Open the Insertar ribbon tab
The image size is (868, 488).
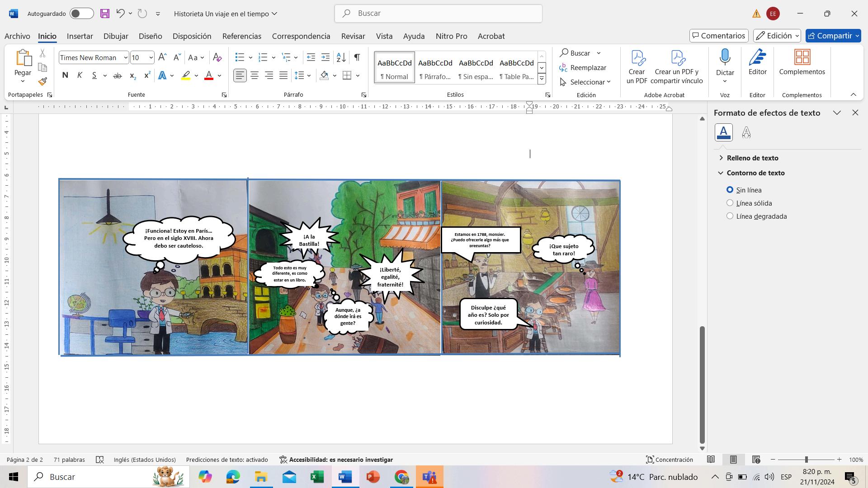(80, 36)
